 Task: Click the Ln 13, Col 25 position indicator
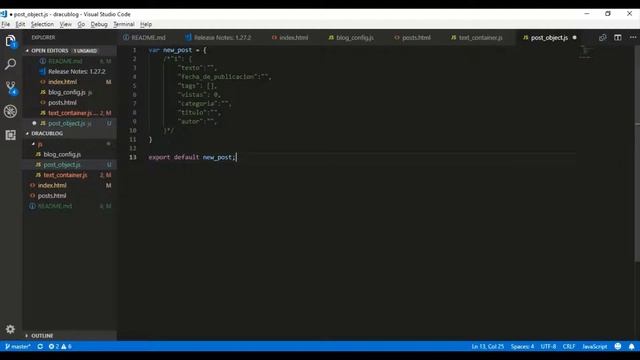[487, 347]
